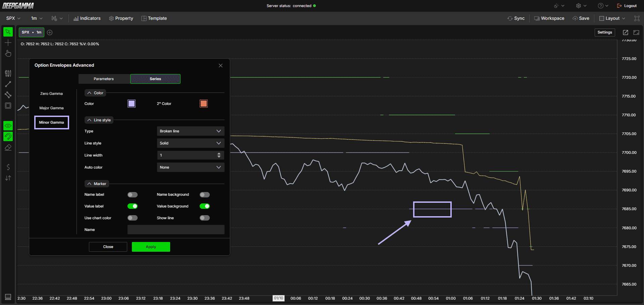The height and width of the screenshot is (305, 644).
Task: Select the rectangle shape tool
Action: [x=8, y=106]
